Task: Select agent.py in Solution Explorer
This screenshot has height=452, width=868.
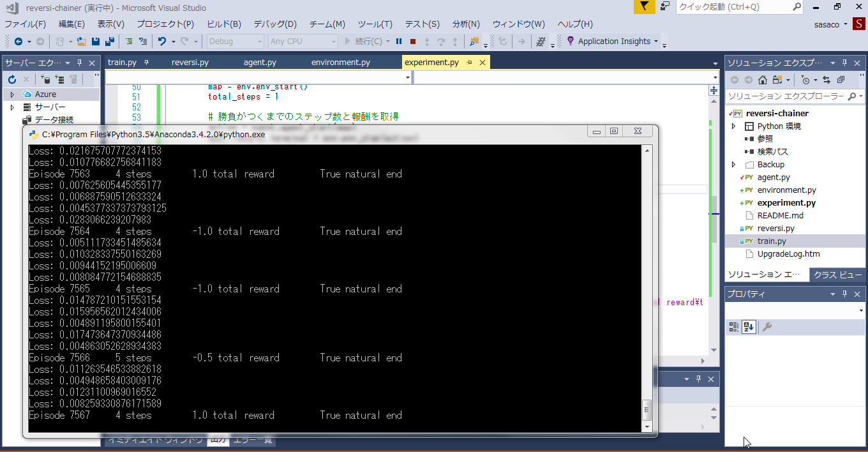Action: pyautogui.click(x=774, y=177)
